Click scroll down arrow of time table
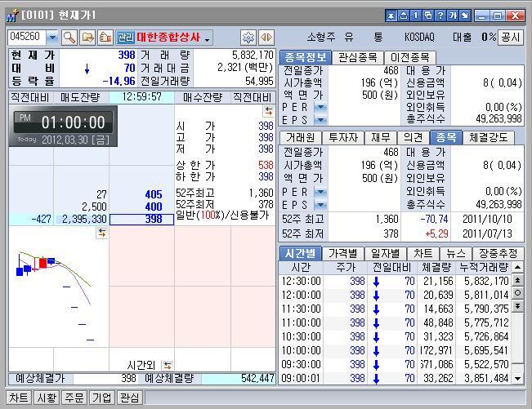 518,378
